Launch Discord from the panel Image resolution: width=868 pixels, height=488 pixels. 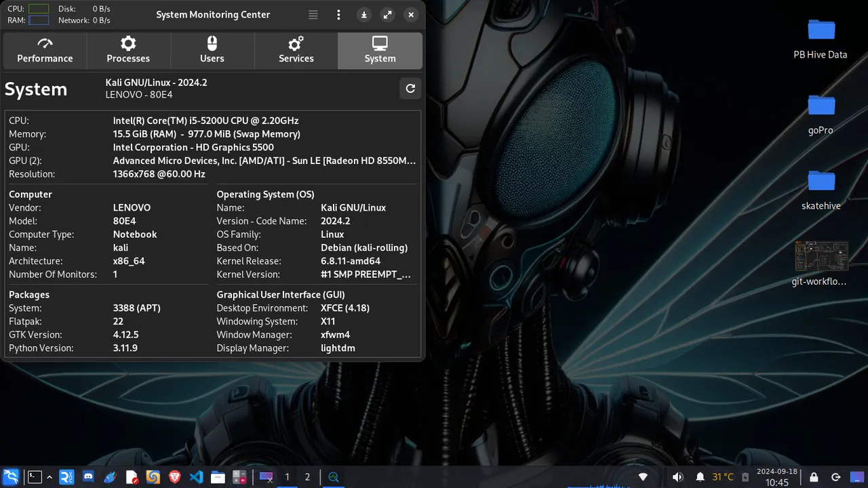tap(88, 477)
